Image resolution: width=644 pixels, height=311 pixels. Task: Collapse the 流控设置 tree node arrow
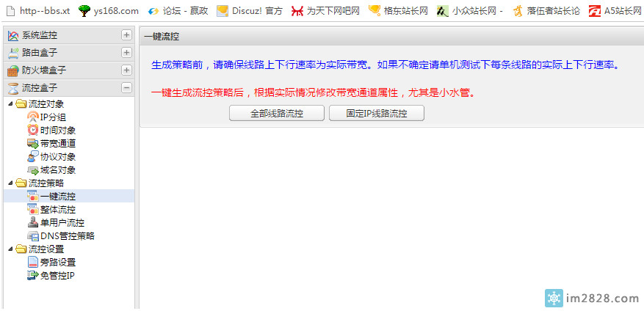[x=10, y=249]
